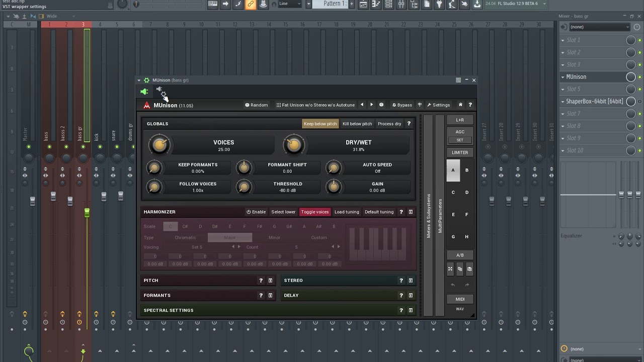
Task: Open the MUnison slot options arrow
Action: (x=563, y=77)
